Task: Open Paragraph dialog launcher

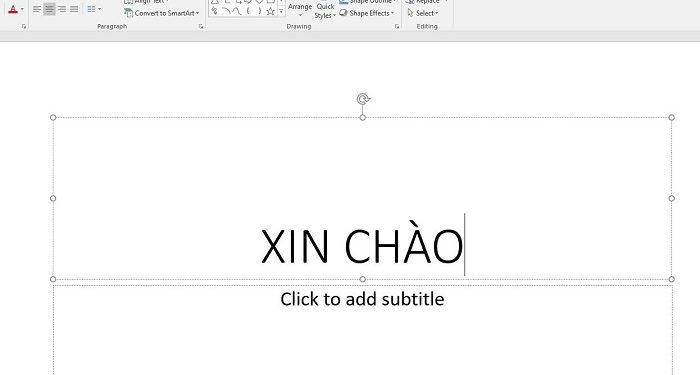Action: click(201, 27)
